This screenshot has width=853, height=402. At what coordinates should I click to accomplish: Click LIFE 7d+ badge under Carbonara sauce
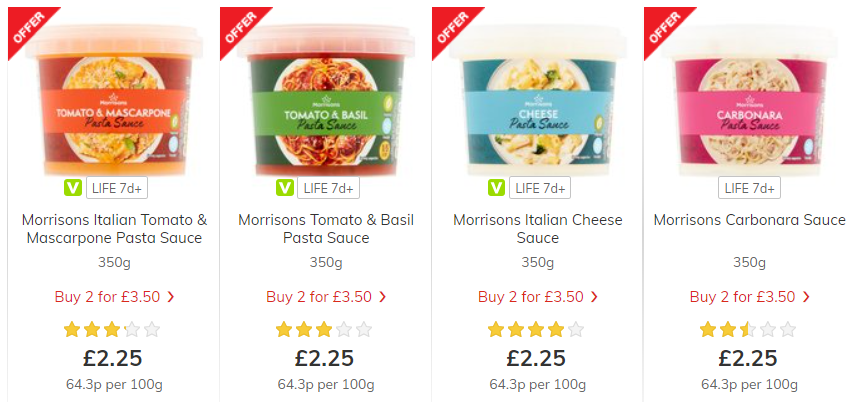click(749, 188)
